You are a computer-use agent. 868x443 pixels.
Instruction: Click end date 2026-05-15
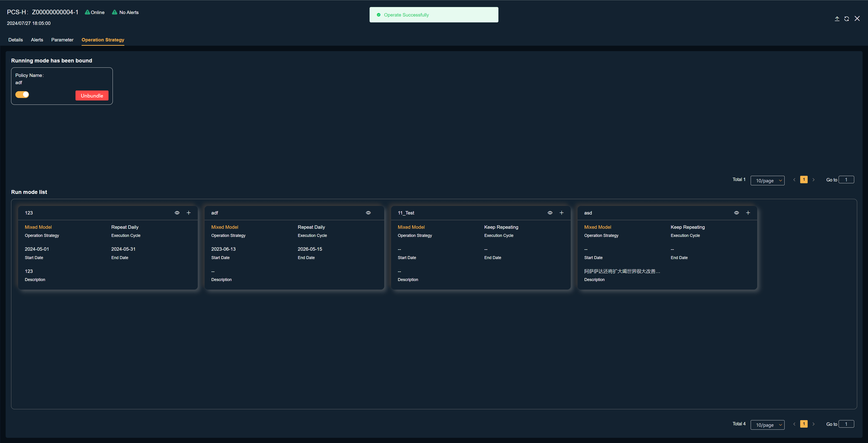point(310,249)
